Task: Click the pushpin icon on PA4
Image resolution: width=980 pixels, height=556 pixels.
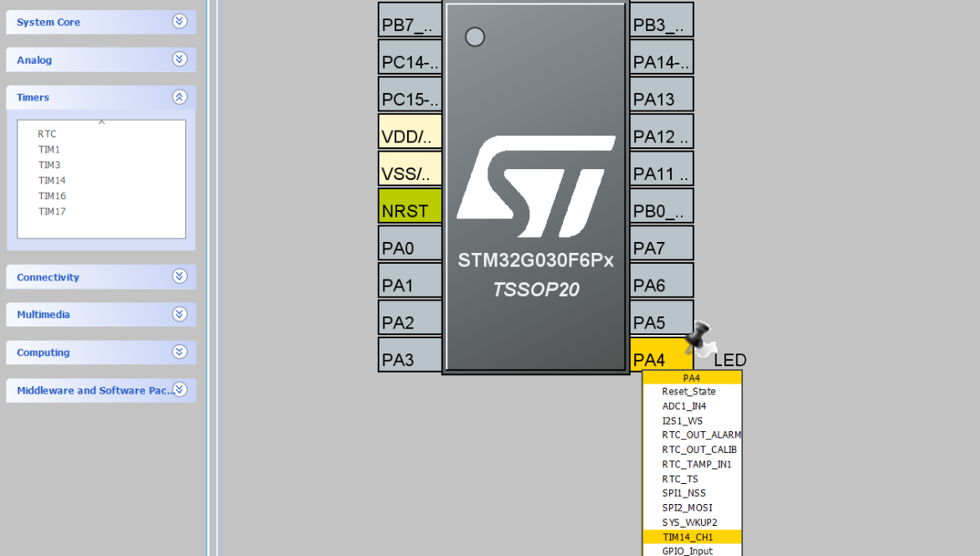Action: [699, 337]
